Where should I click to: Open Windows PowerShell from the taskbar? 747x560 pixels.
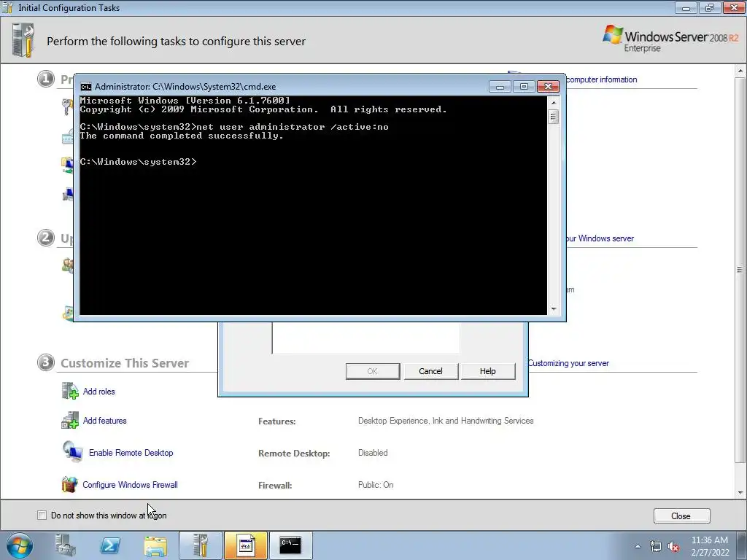click(x=110, y=545)
